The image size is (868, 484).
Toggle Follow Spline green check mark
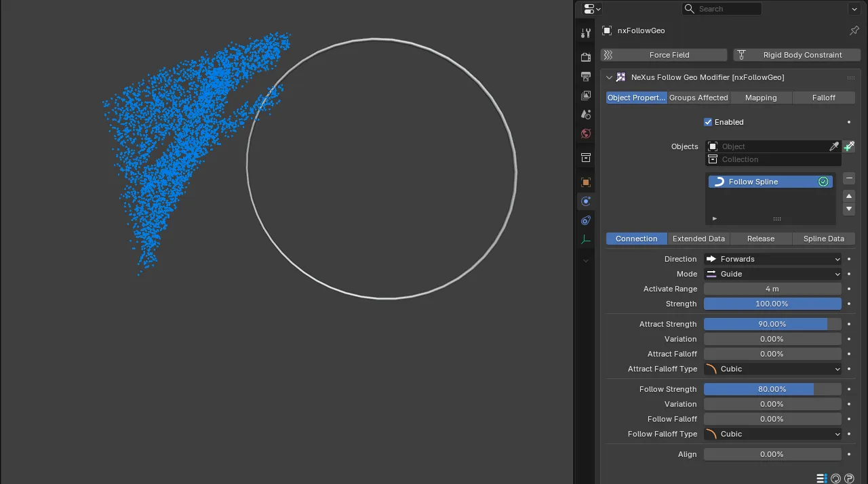coord(823,182)
